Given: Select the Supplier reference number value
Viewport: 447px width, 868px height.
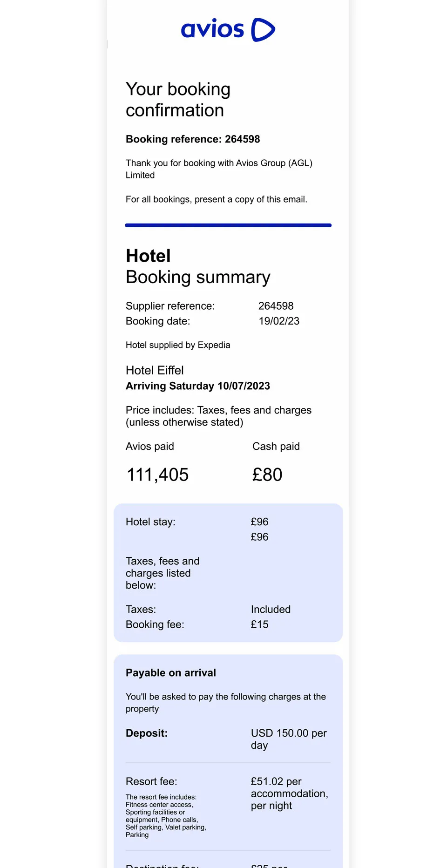Looking at the screenshot, I should pyautogui.click(x=276, y=306).
